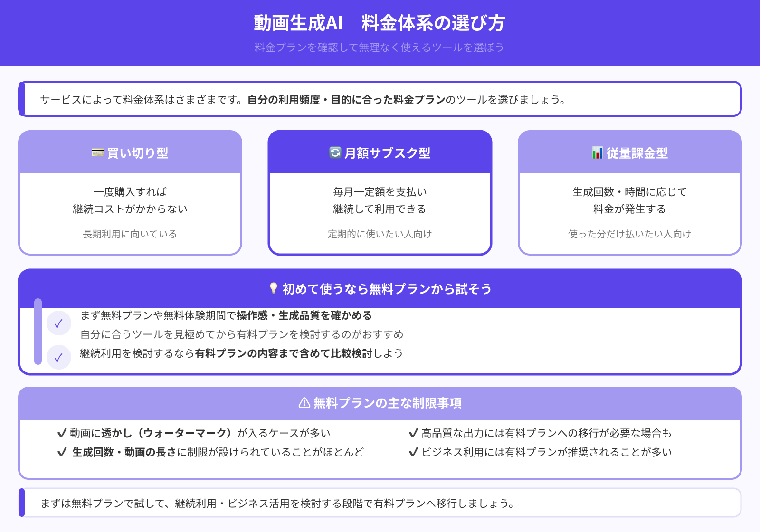Click the second round checkmark icon for 継続利用
The height and width of the screenshot is (532, 760).
coord(59,357)
